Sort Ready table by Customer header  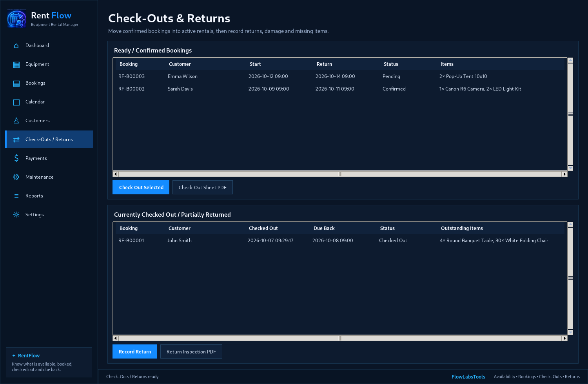(180, 64)
